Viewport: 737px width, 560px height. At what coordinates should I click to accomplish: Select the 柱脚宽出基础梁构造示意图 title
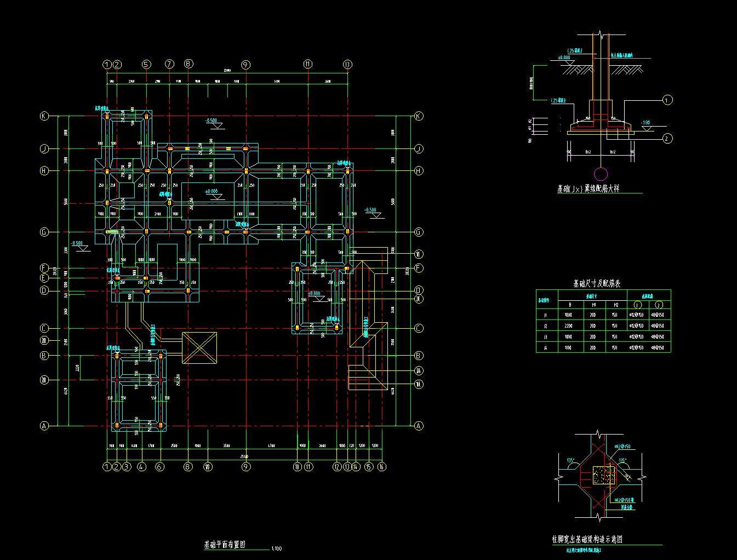[x=587, y=539]
